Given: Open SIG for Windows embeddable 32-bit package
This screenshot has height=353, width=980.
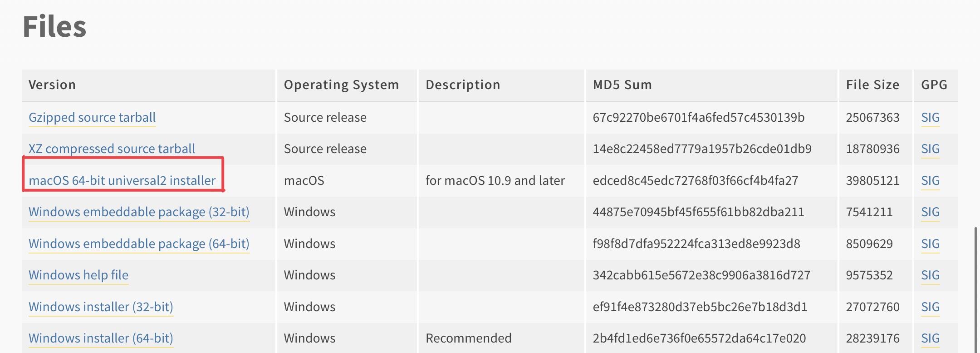Looking at the screenshot, I should (930, 212).
